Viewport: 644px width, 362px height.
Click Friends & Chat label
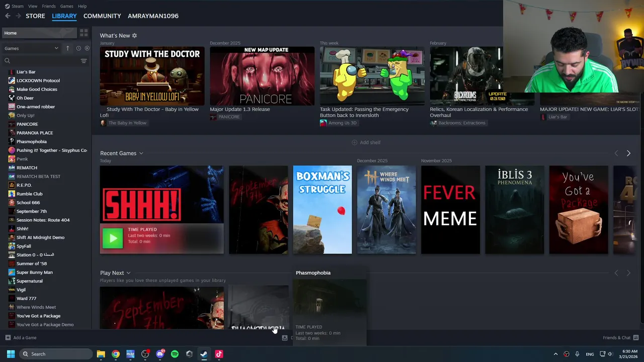616,338
